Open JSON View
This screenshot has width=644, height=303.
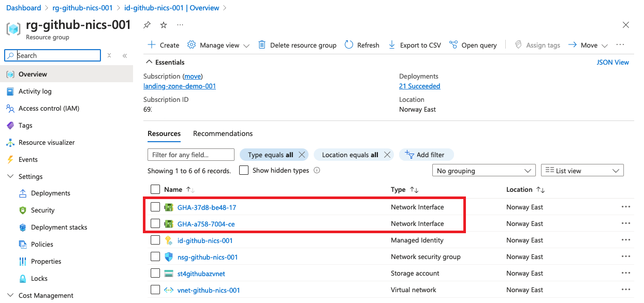(613, 62)
